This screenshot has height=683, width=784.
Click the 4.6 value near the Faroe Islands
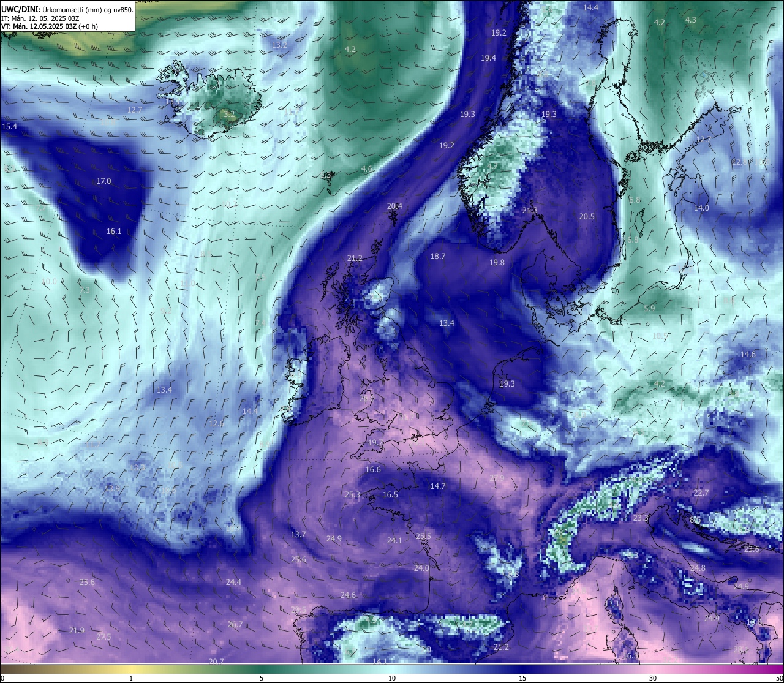coord(366,169)
